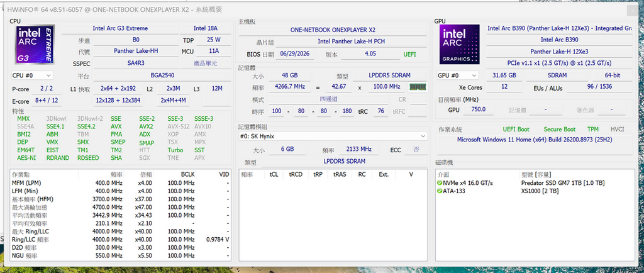Click the 'TPM' status label
644x273 pixels.
592,130
